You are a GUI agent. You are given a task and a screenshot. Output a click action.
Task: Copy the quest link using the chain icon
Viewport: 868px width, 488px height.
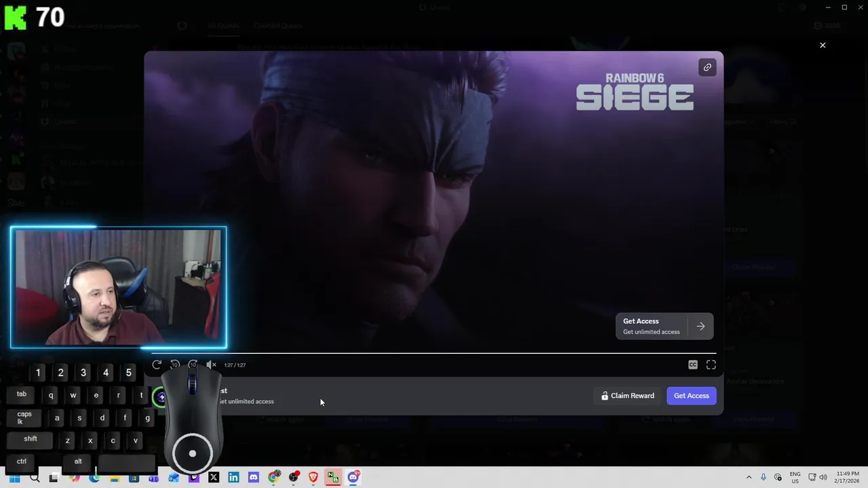pos(707,68)
